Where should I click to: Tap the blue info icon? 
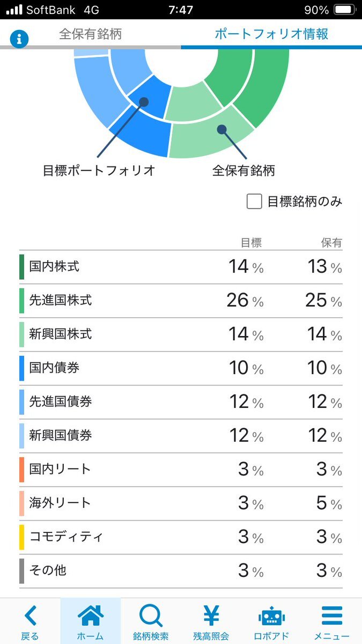(19, 39)
